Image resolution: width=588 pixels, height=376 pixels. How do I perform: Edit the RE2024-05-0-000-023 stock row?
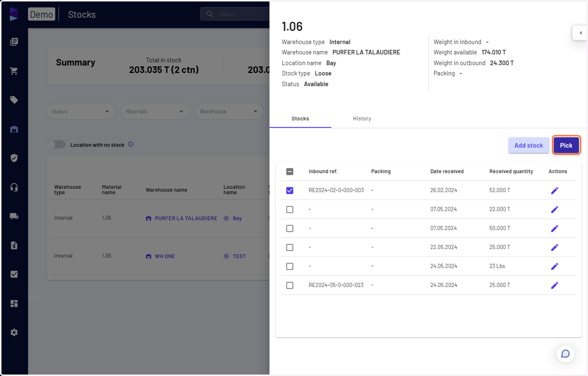click(555, 285)
